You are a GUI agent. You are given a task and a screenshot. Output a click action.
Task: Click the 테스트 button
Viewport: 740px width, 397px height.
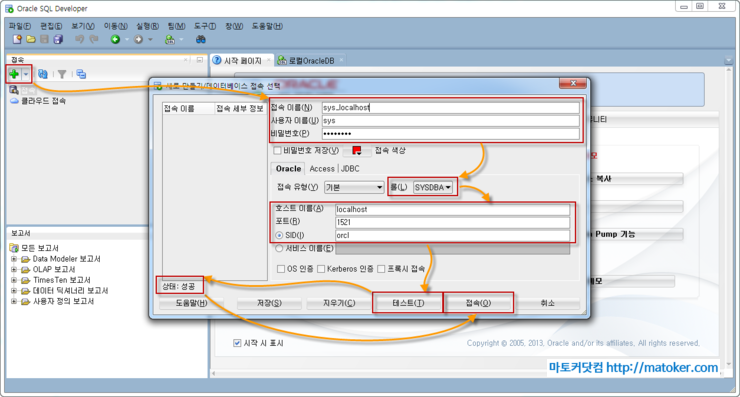tap(408, 303)
